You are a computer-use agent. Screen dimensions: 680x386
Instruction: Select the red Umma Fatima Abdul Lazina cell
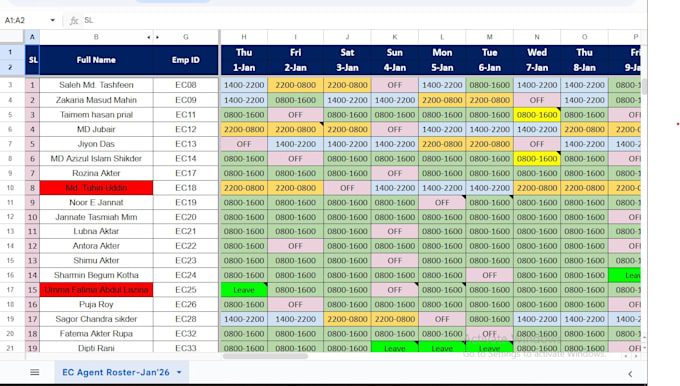click(96, 290)
